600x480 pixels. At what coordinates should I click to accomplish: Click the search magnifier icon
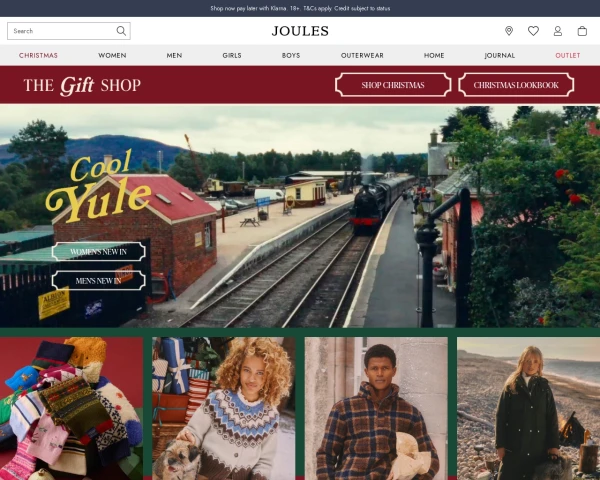[x=121, y=31]
